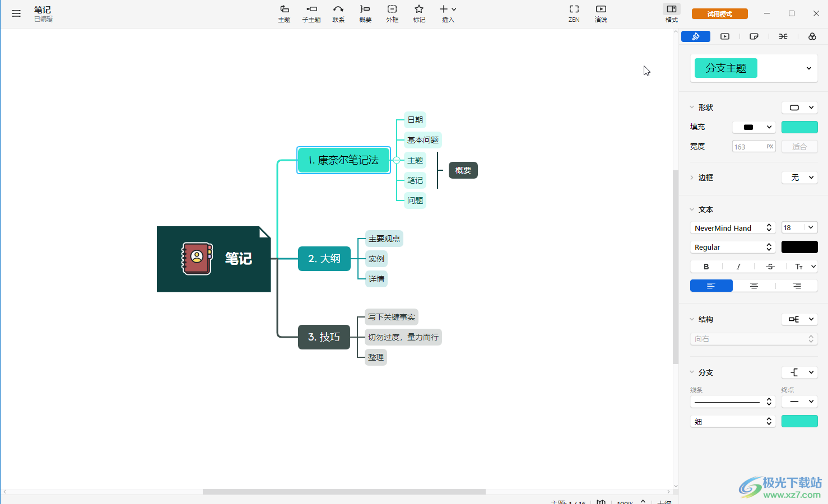Select the 概要 summary node

pos(463,170)
